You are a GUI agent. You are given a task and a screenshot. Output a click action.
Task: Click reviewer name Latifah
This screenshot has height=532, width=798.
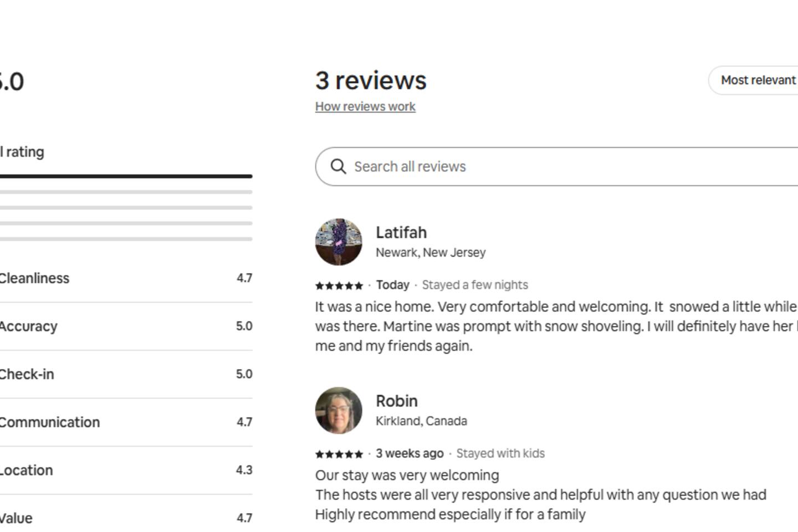[x=401, y=233]
